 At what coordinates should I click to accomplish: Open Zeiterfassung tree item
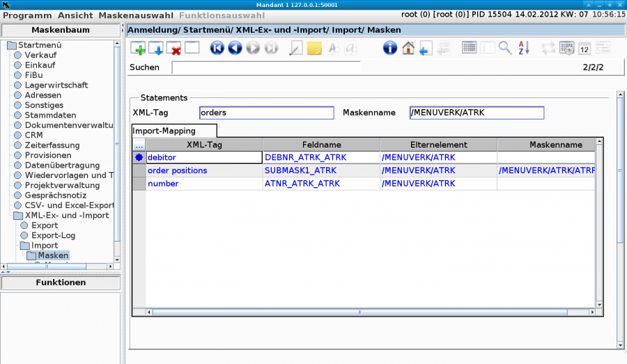pos(52,145)
